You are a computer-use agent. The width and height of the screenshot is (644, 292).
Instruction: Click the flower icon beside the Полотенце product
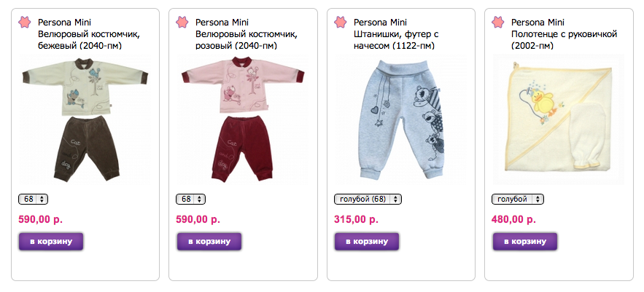[x=498, y=22]
